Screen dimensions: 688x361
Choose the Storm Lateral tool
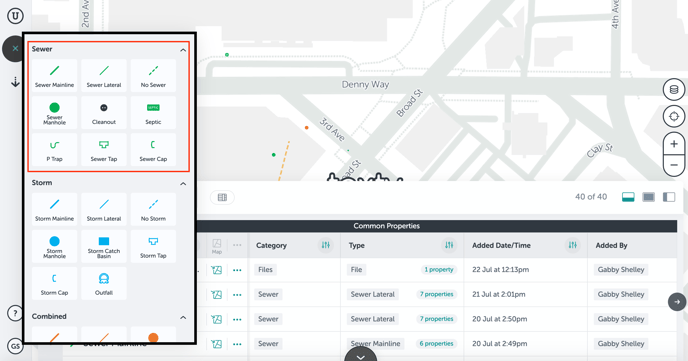coord(104,209)
